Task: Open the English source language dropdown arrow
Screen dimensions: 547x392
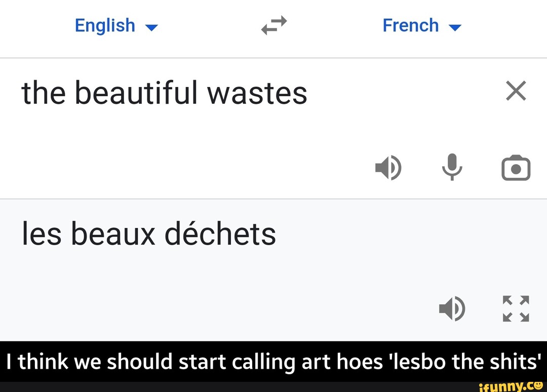Action: pos(151,28)
